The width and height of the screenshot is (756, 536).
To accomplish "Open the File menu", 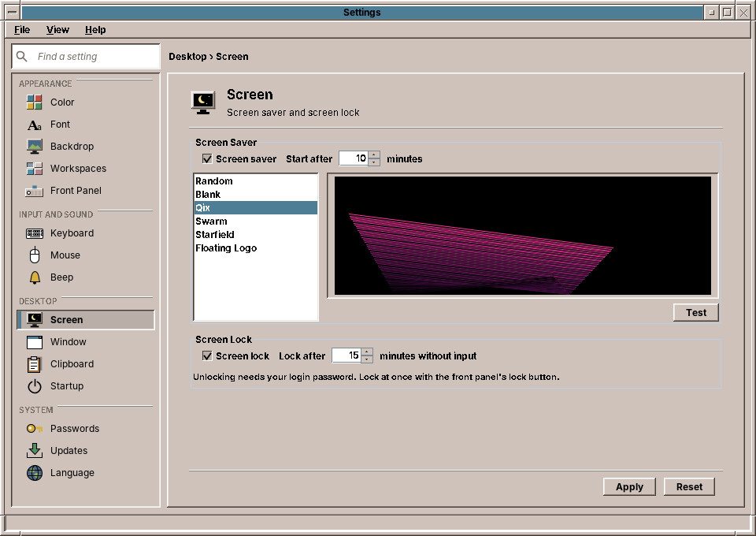I will pos(22,30).
